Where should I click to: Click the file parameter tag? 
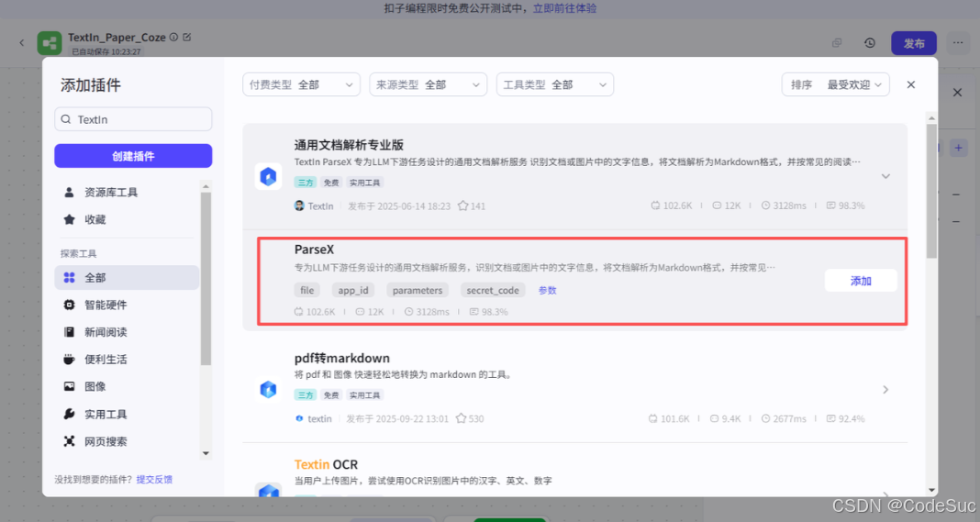pyautogui.click(x=306, y=290)
